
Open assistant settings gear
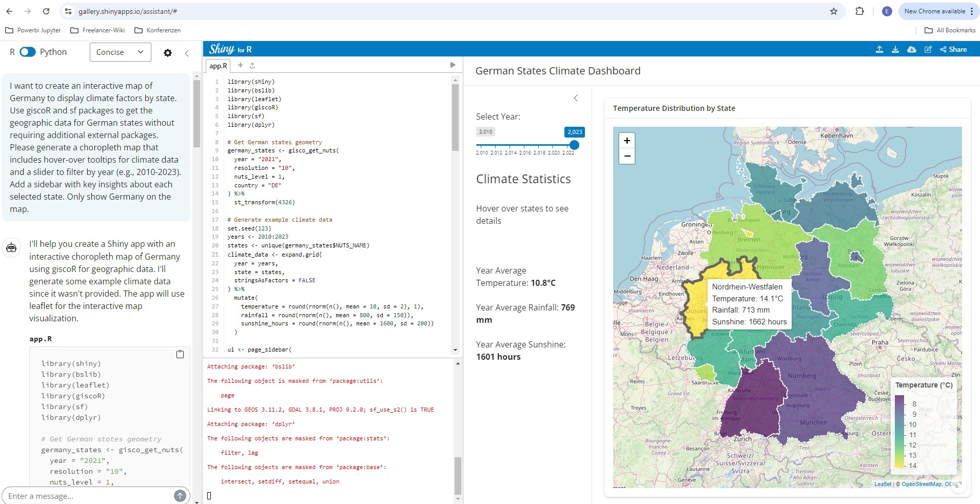(168, 52)
